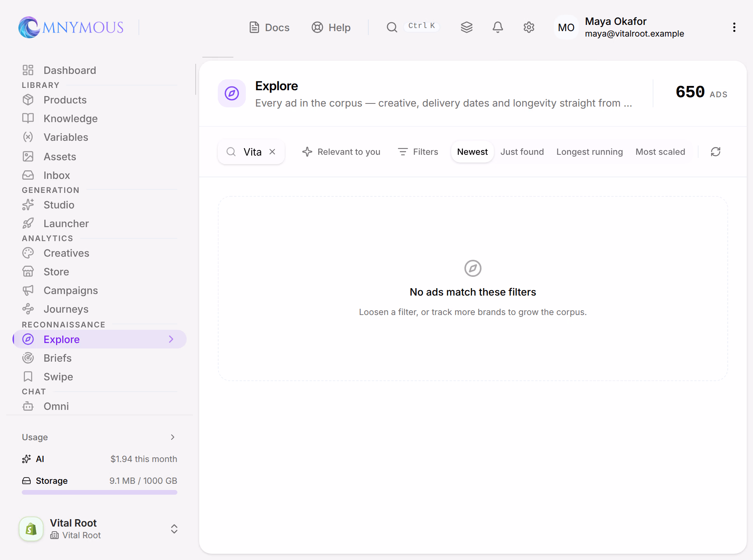
Task: Go to Products in Library
Action: (100, 100)
